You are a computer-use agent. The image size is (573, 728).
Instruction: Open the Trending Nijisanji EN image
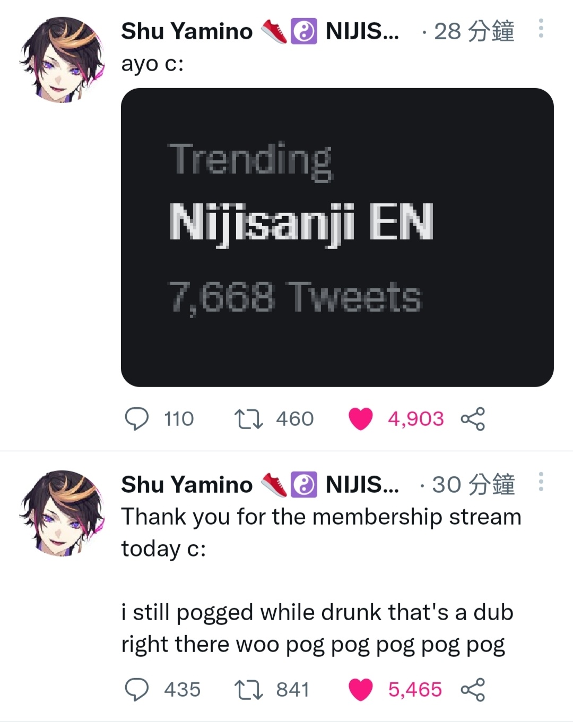pos(337,237)
